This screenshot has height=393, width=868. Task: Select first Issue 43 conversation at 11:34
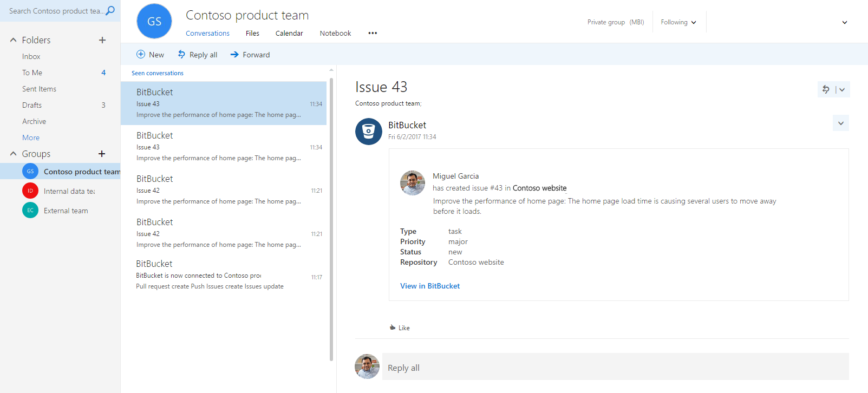[x=224, y=103]
